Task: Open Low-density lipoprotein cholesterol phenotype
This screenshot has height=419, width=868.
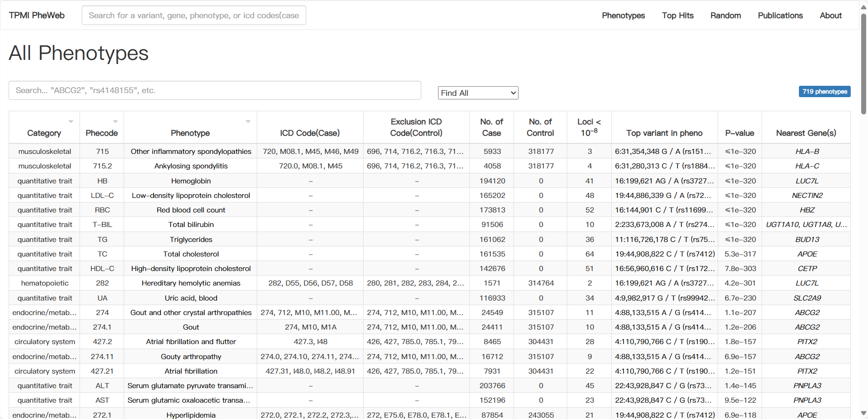Action: point(191,195)
